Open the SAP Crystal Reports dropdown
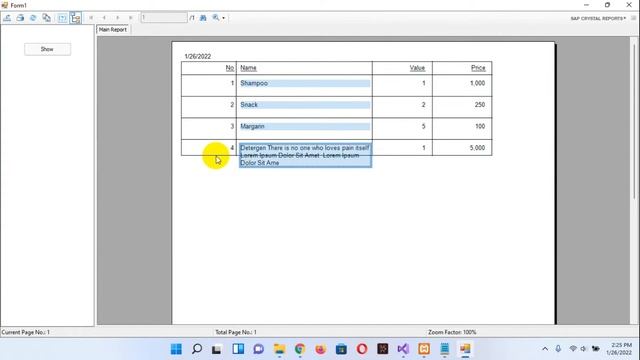Viewport: 640px width, 360px height. click(598, 18)
